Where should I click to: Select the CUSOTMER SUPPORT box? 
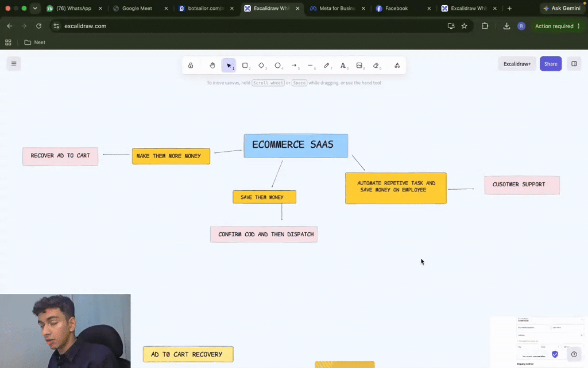(522, 185)
